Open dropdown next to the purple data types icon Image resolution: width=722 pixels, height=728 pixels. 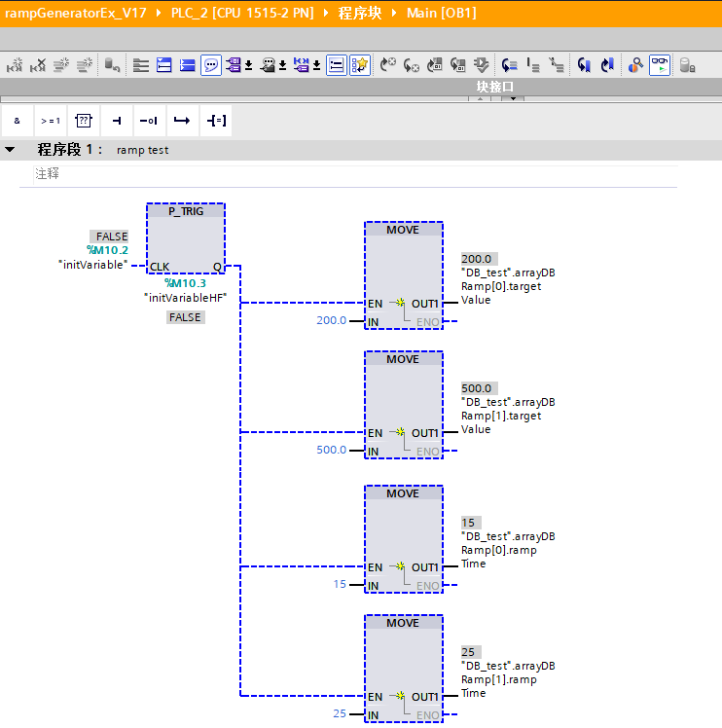(x=316, y=65)
